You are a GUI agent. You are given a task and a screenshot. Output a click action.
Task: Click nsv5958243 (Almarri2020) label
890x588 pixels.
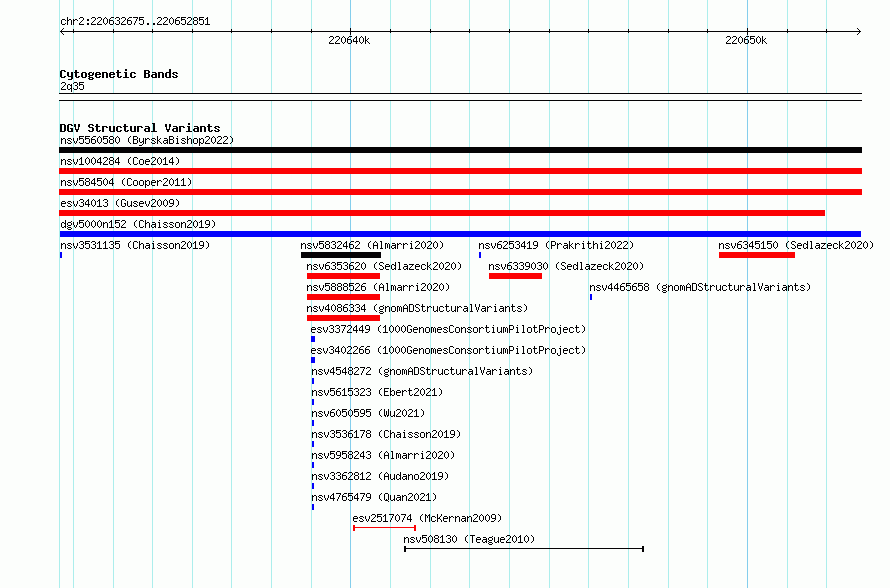click(x=383, y=455)
